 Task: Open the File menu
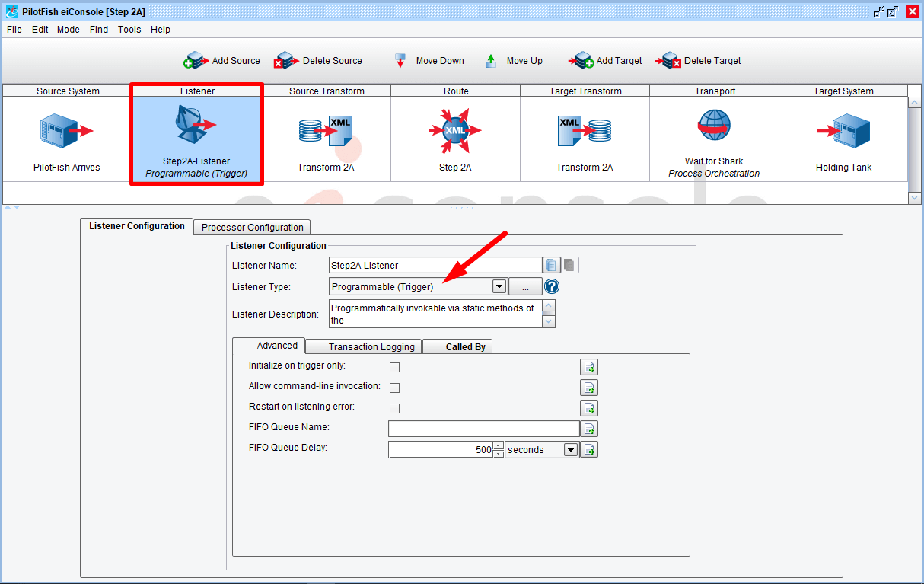tap(14, 30)
